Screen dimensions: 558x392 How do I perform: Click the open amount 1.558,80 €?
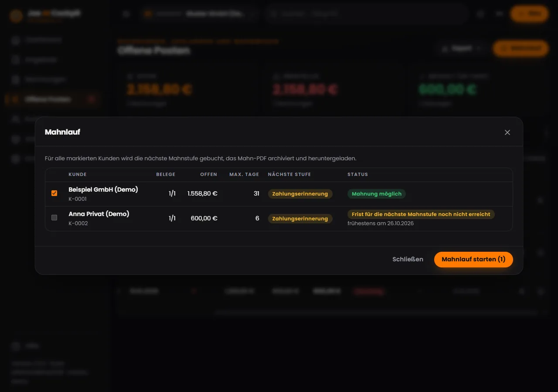tap(202, 193)
